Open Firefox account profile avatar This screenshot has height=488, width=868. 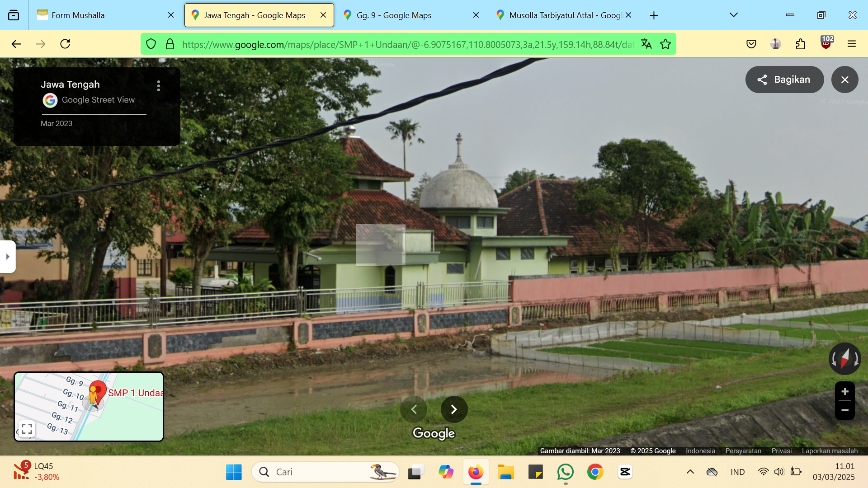click(776, 44)
